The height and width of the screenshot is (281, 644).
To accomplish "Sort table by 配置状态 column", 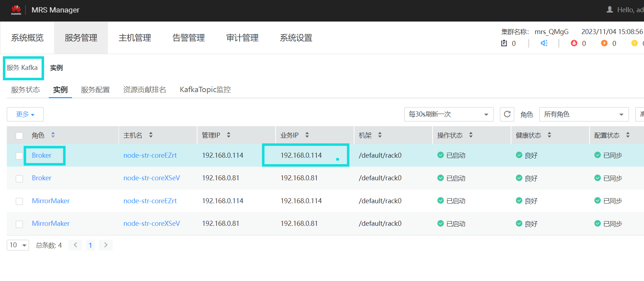I will [628, 135].
